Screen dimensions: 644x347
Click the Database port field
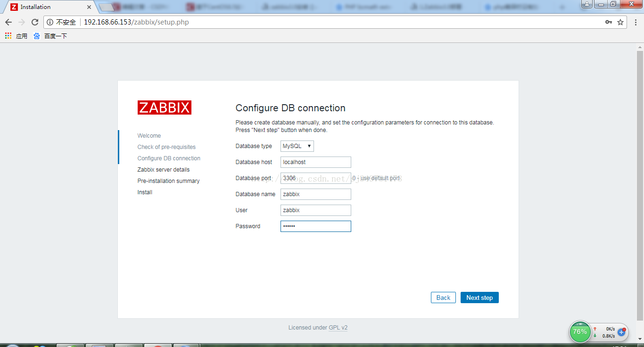coord(316,178)
